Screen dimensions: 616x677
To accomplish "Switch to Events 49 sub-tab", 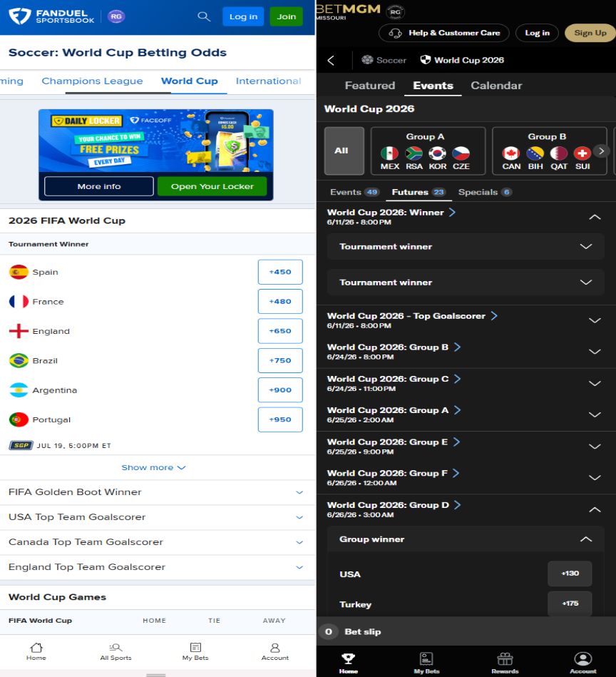I will click(354, 192).
